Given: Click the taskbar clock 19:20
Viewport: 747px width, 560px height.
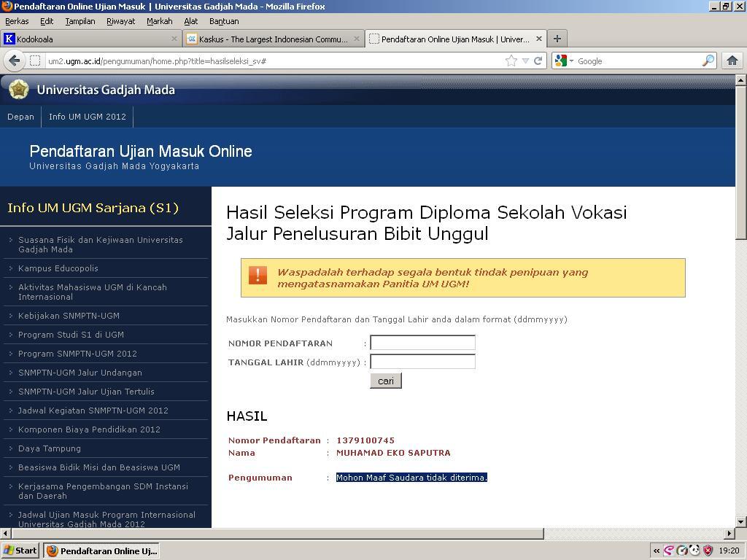Looking at the screenshot, I should point(729,551).
